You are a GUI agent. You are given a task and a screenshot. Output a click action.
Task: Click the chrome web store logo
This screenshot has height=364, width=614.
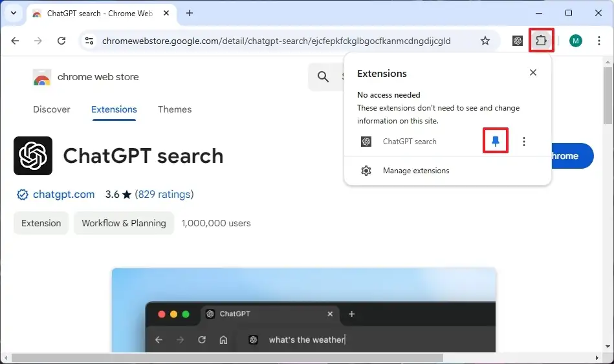click(x=42, y=77)
